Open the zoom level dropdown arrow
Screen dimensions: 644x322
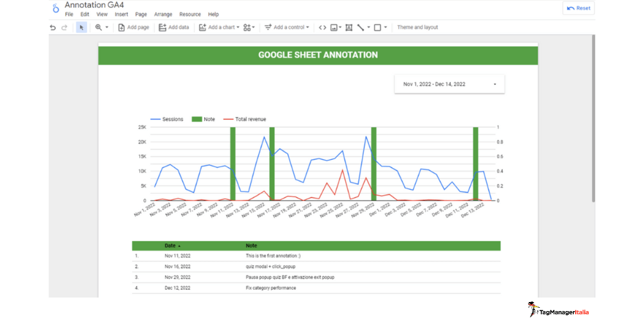(107, 28)
